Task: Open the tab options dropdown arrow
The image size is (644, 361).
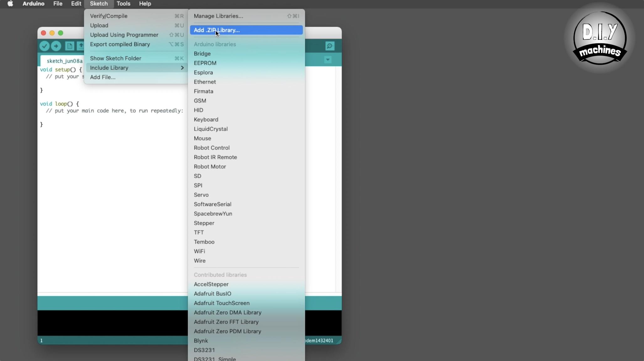Action: [x=328, y=60]
